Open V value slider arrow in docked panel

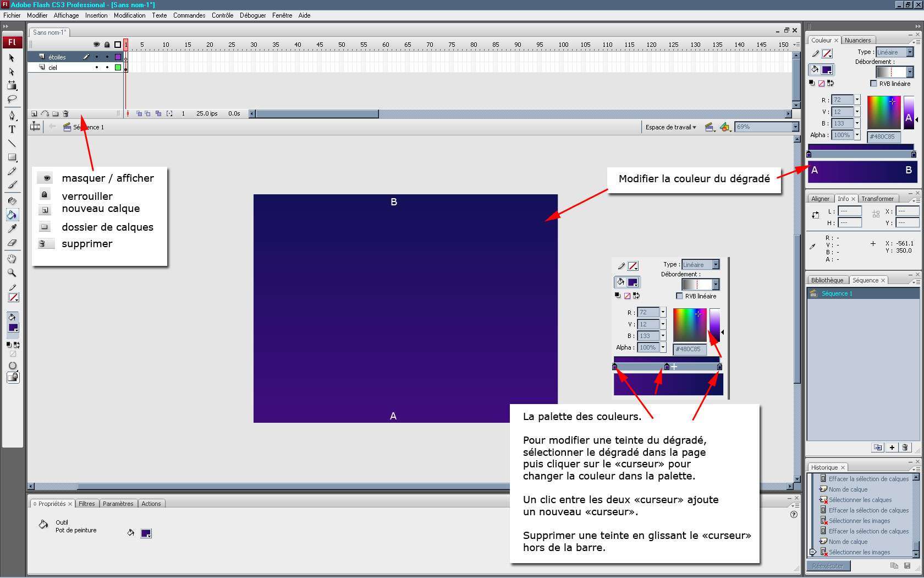[857, 112]
